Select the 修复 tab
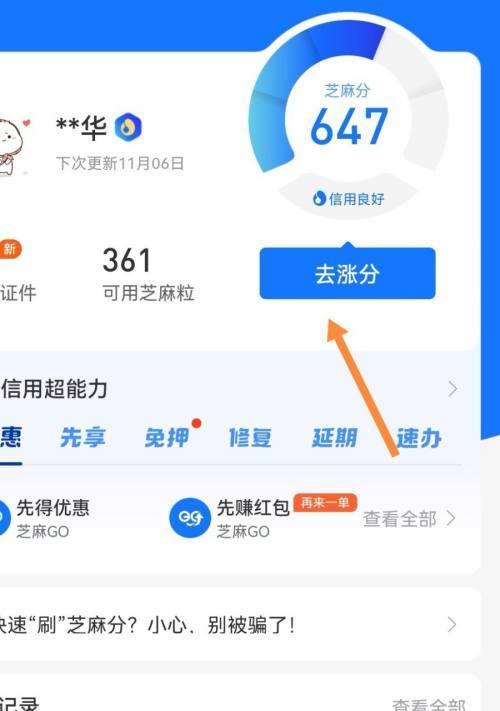Screen dimensions: 500x711 (250, 438)
